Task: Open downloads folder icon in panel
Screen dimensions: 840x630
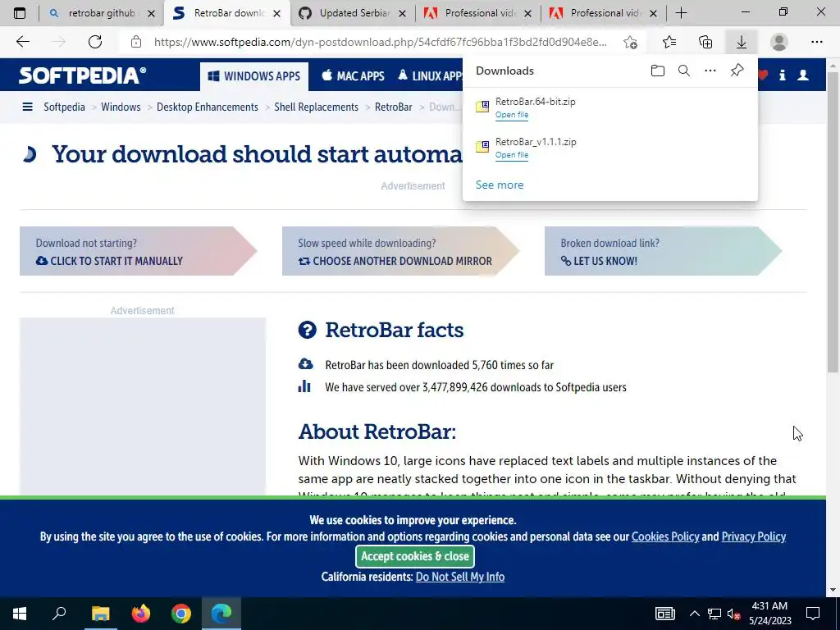Action: pos(658,71)
